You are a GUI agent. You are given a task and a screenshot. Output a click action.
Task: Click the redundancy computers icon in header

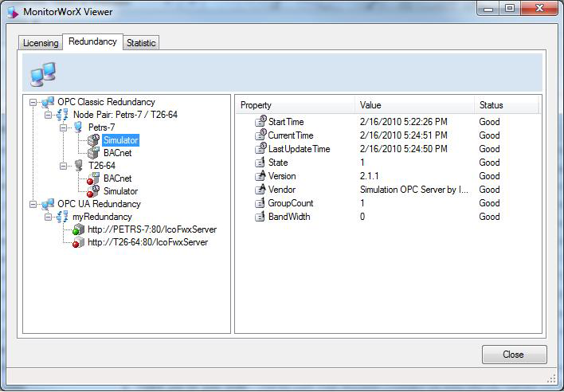click(42, 74)
